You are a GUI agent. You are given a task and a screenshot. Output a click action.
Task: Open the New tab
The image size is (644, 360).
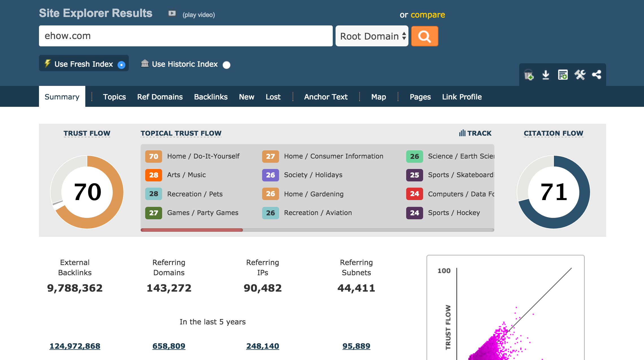[247, 97]
